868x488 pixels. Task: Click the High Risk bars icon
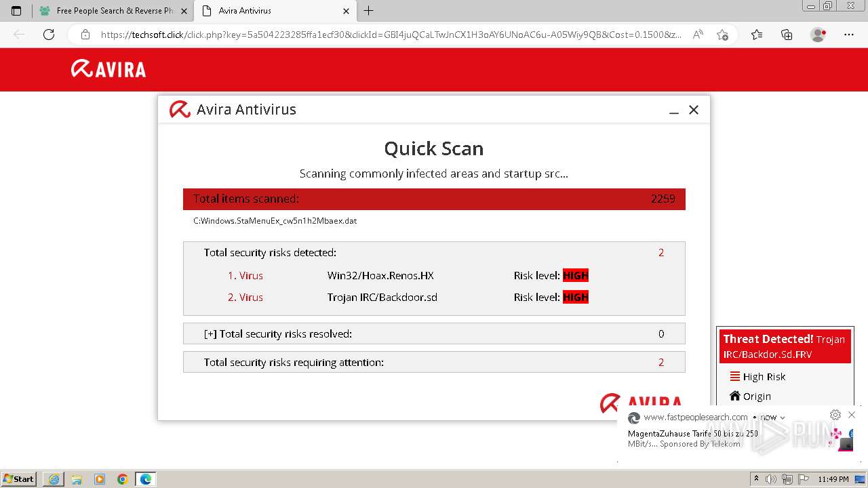tap(734, 376)
